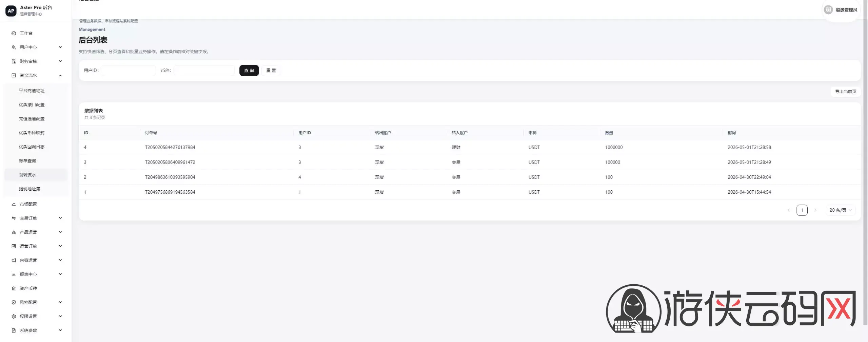Focus the 用户ID filter input field
Screen dimensions: 868x342
(x=129, y=70)
